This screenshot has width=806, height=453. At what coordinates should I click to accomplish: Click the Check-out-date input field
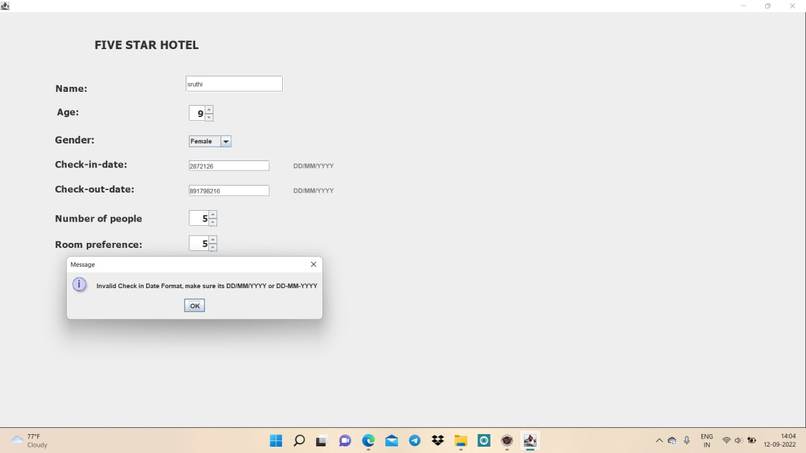229,190
